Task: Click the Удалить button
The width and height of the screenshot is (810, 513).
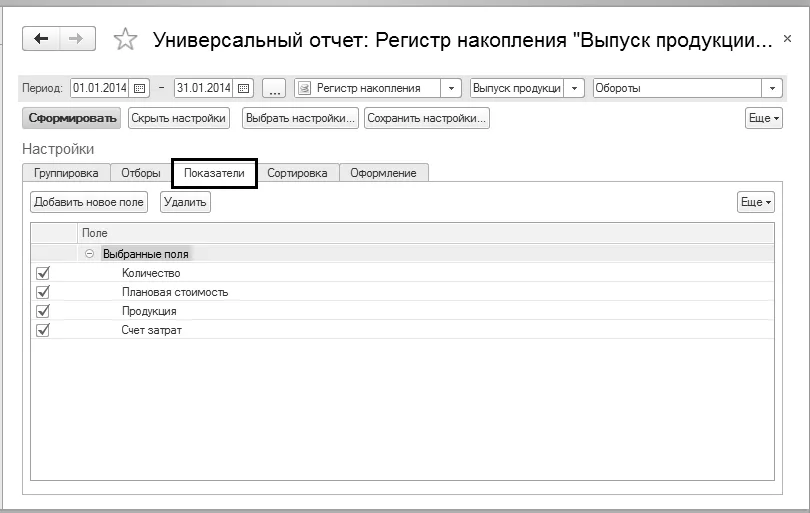Action: coord(185,202)
